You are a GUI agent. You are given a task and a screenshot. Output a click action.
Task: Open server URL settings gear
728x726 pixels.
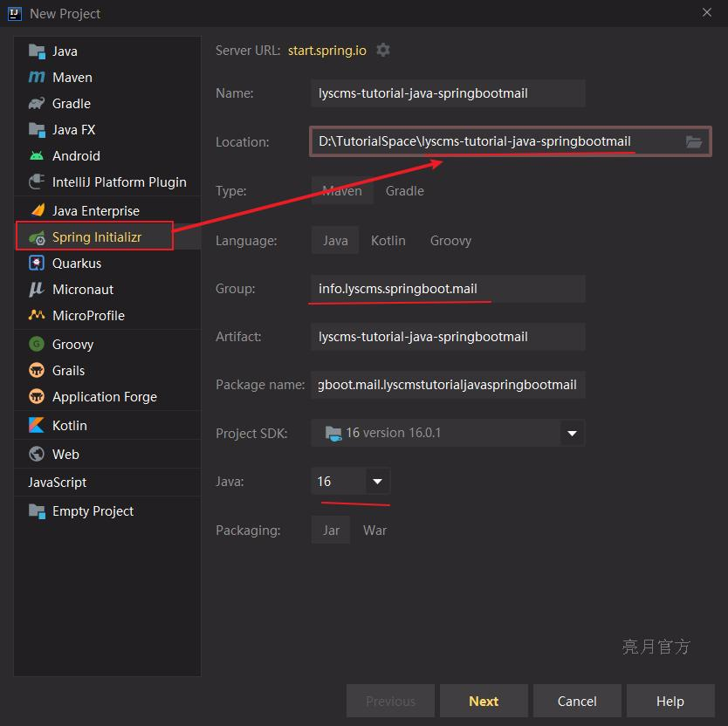pyautogui.click(x=383, y=50)
